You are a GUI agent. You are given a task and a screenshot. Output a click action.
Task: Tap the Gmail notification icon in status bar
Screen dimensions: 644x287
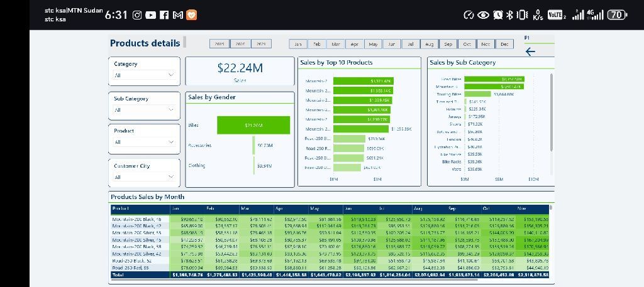(177, 15)
